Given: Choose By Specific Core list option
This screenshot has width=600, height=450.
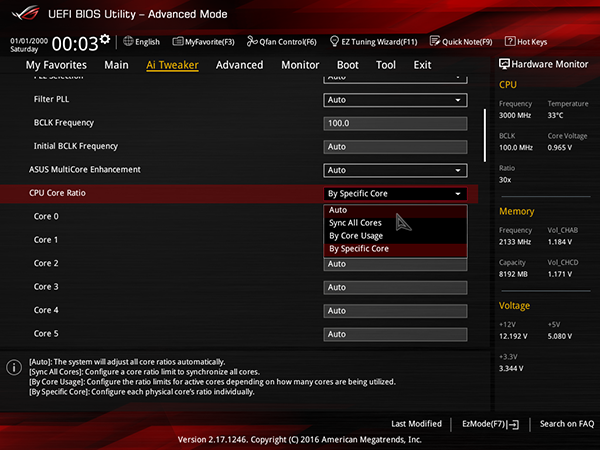Looking at the screenshot, I should click(x=395, y=249).
